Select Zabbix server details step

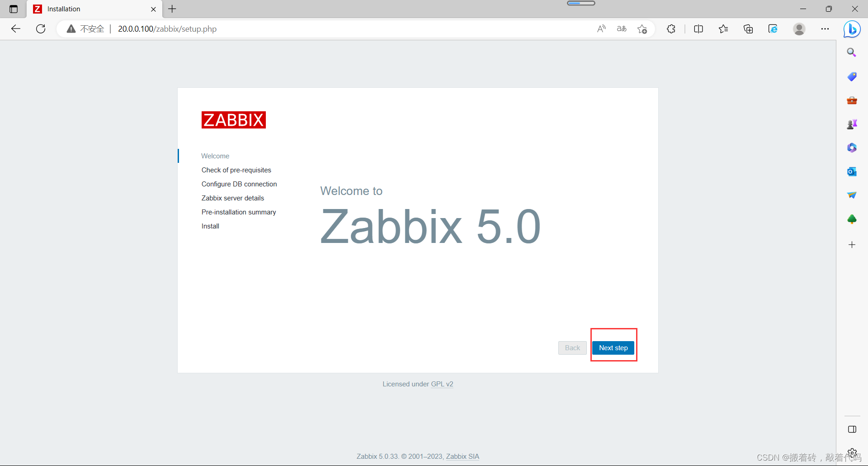(233, 198)
